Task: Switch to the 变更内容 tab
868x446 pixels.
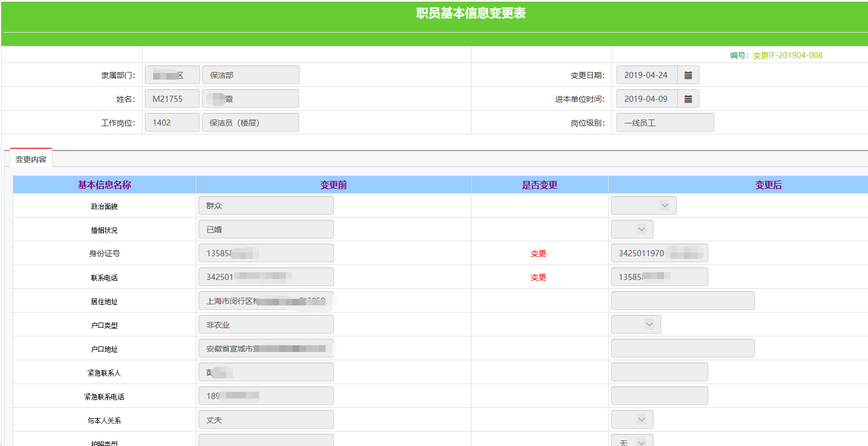Action: 31,159
